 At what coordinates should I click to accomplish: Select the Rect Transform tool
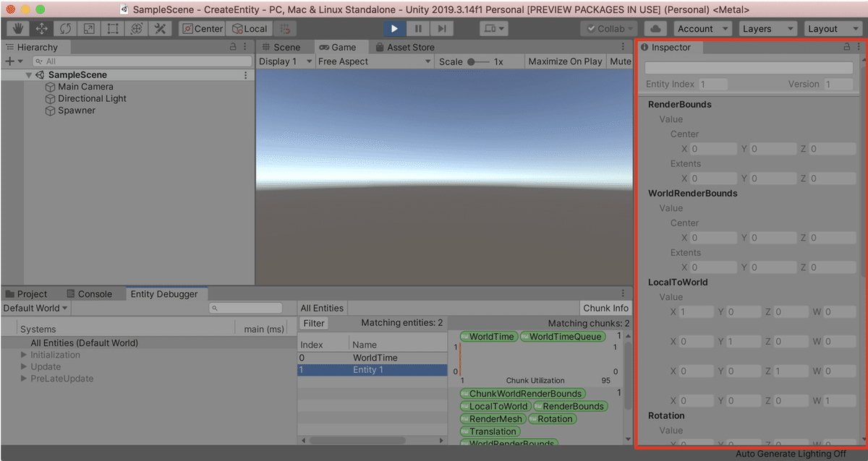coord(113,29)
